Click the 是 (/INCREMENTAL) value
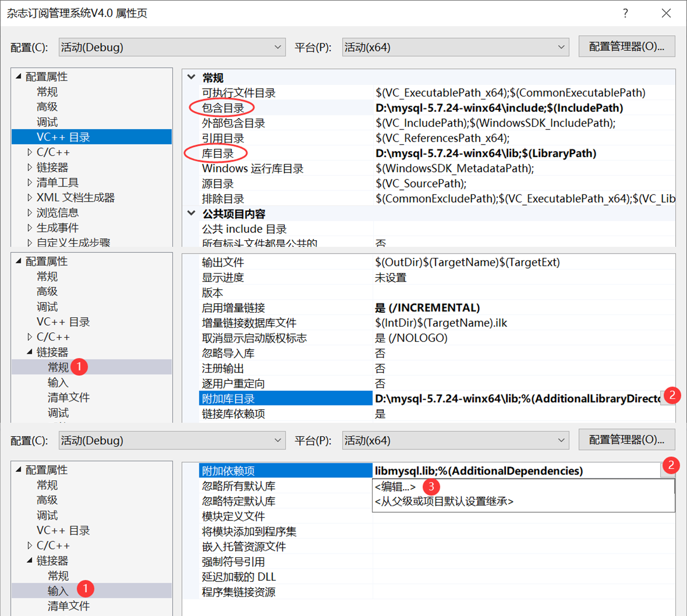 click(x=427, y=308)
